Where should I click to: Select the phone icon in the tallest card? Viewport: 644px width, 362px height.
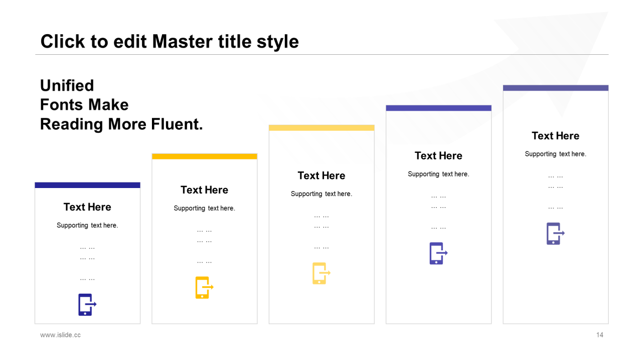pos(555,234)
